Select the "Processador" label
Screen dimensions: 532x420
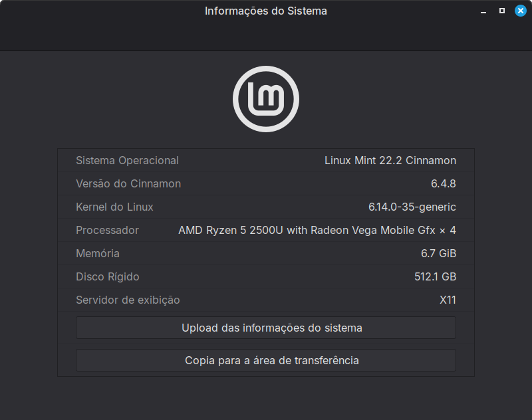tap(107, 230)
